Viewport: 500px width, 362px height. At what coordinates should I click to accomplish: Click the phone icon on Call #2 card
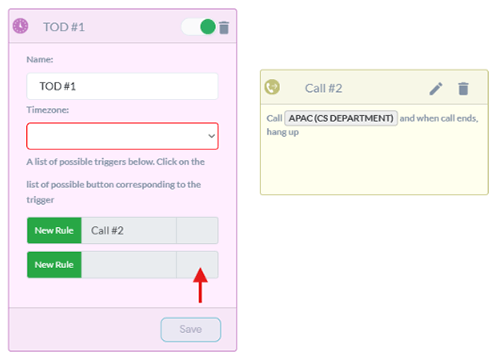272,87
